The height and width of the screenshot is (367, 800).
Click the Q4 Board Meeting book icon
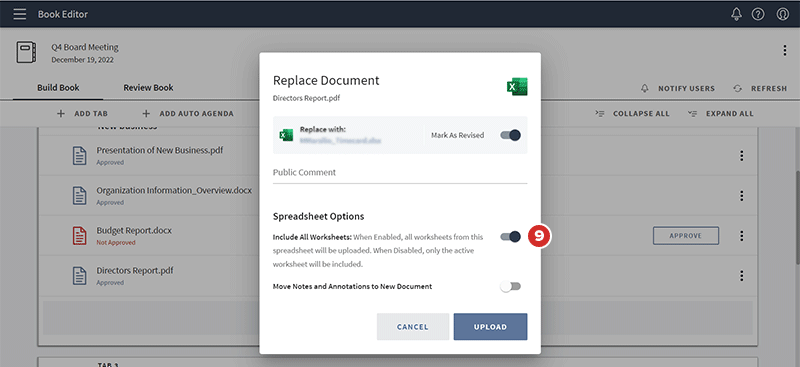pos(26,53)
